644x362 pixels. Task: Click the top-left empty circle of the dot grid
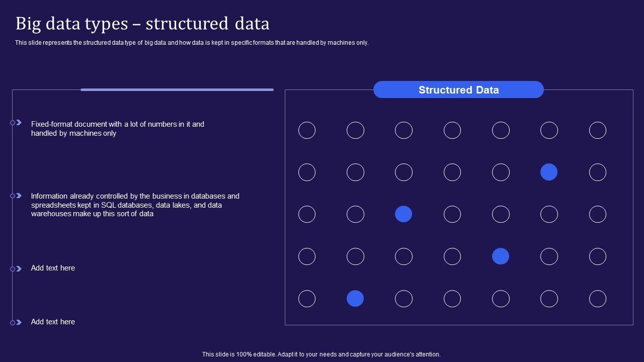307,130
